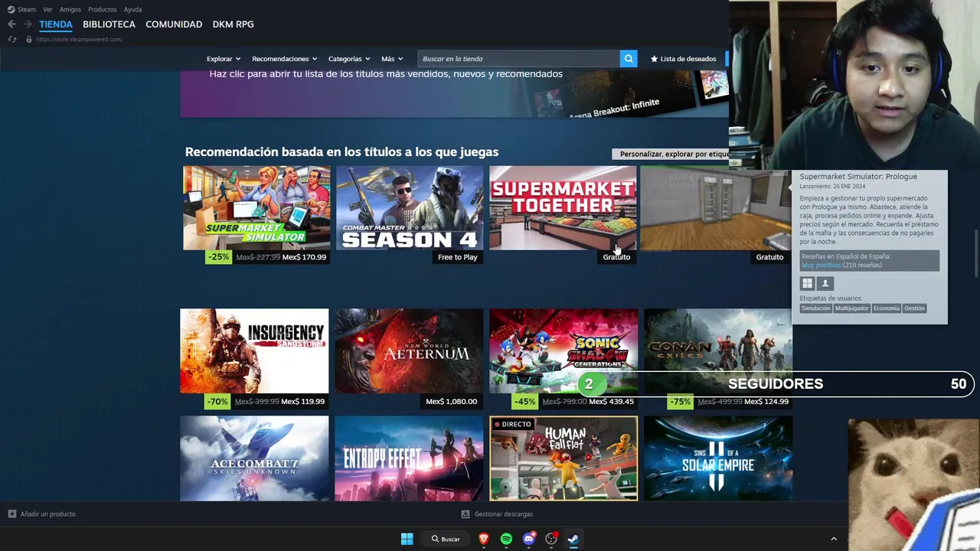Viewport: 980px width, 551px height.
Task: Click Muy positivas reviews link
Action: [821, 266]
